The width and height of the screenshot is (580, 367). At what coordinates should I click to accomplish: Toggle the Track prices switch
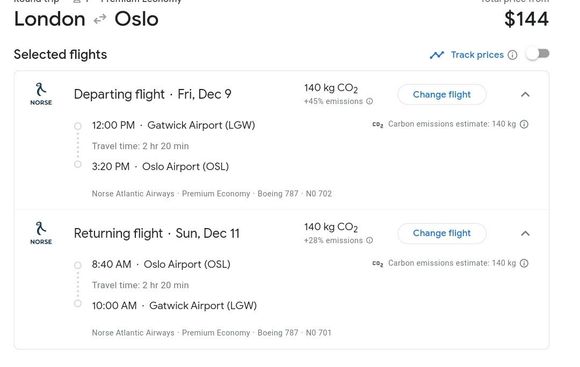538,54
